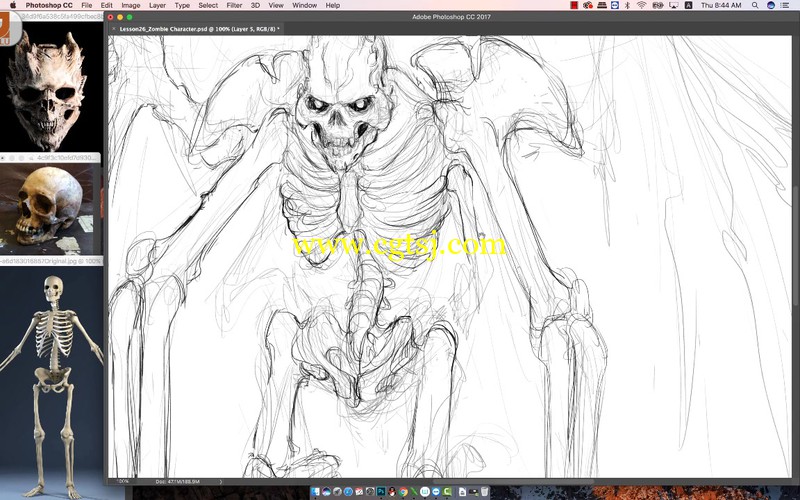This screenshot has height=500, width=800.
Task: Open the Trash in the Dock
Action: pyautogui.click(x=484, y=492)
